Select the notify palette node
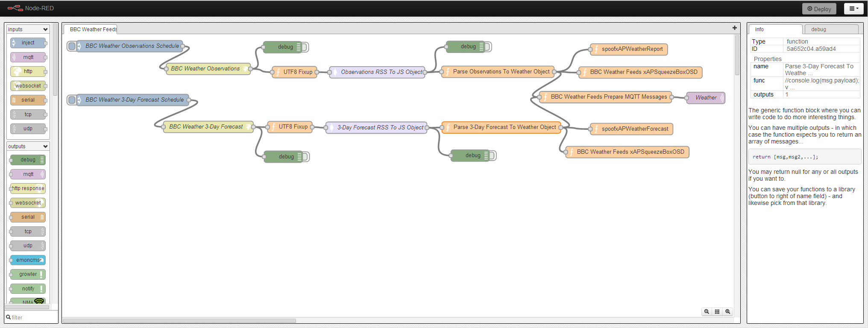868x328 pixels. tap(28, 289)
